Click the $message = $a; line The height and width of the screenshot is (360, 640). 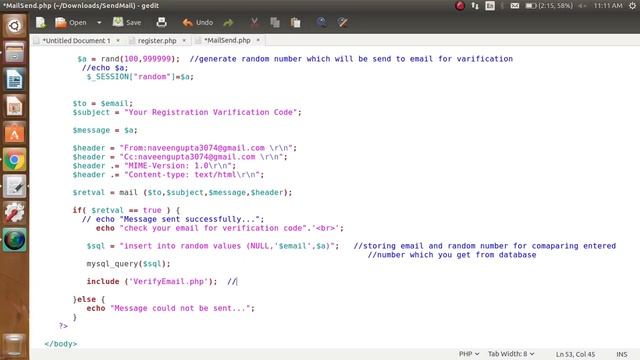click(105, 130)
